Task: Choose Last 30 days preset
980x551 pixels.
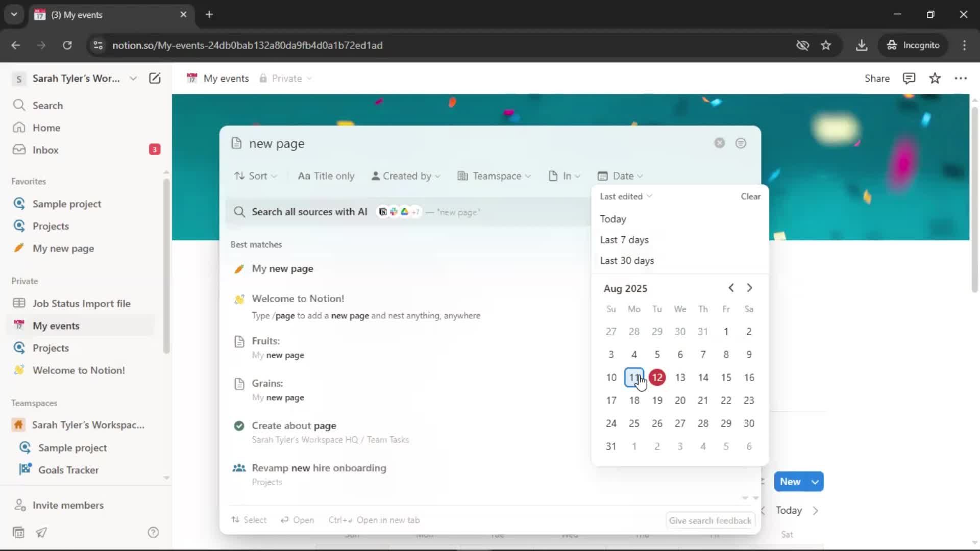Action: (x=627, y=261)
